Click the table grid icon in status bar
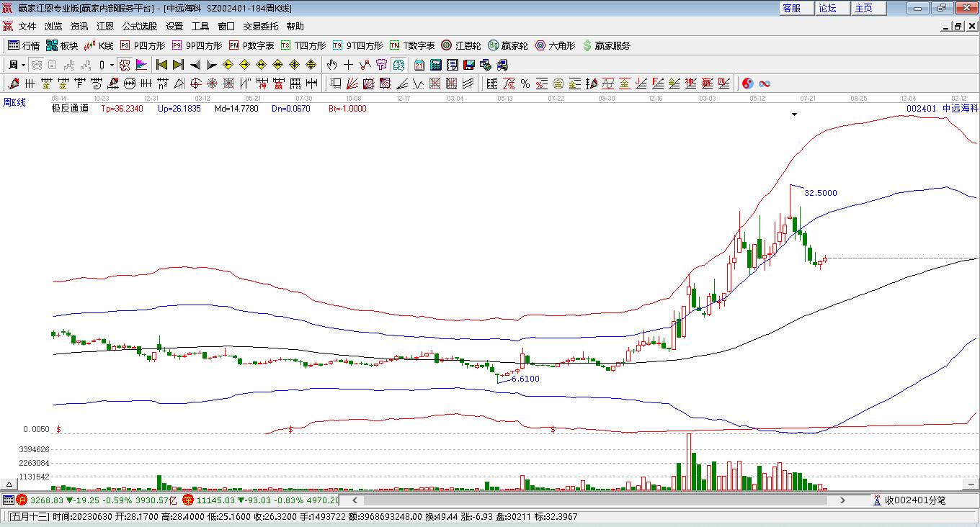 [x=8, y=500]
